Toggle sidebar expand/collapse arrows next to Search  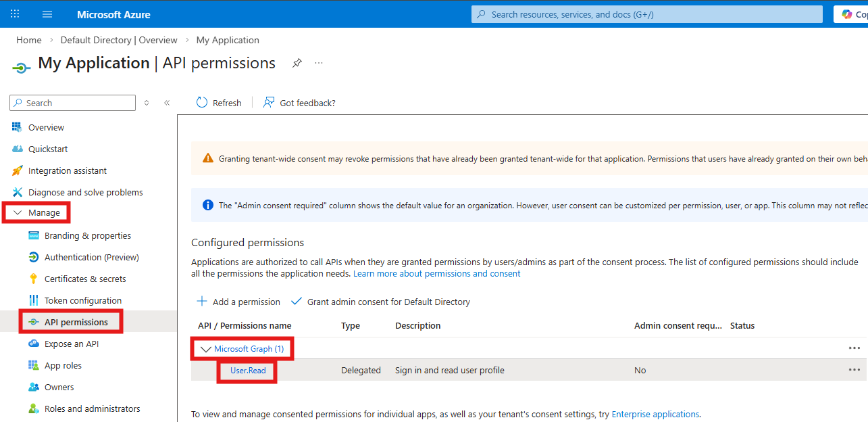coord(147,103)
